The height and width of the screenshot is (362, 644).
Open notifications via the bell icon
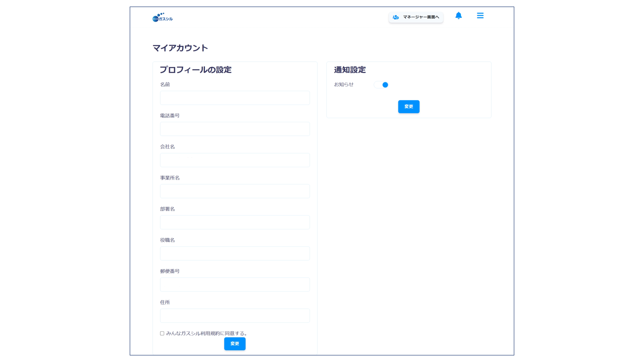coord(458,16)
